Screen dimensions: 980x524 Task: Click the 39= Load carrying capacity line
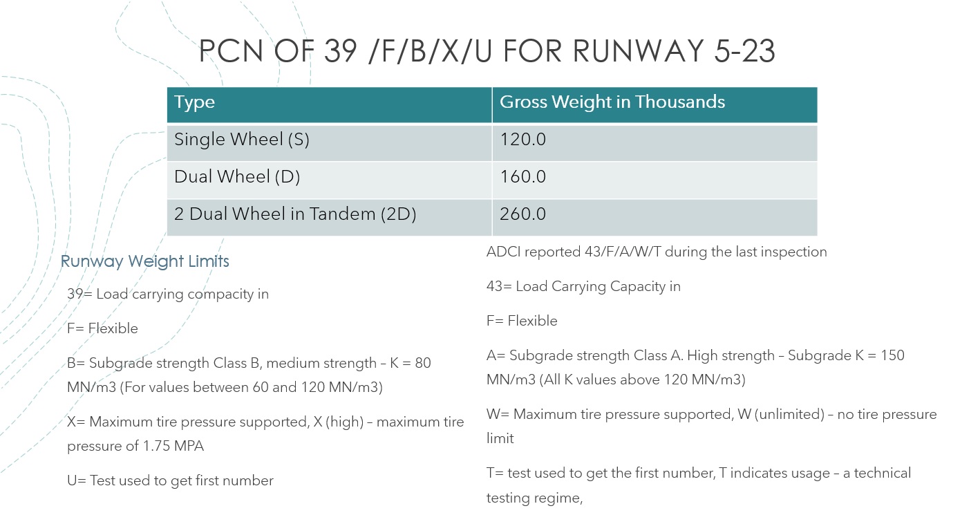168,294
